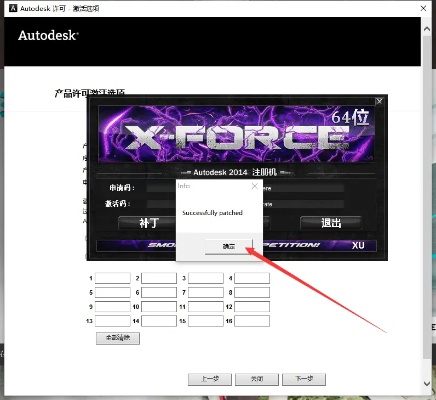Click the 全部清除 clear all button
Image resolution: width=436 pixels, height=400 pixels.
[x=118, y=338]
